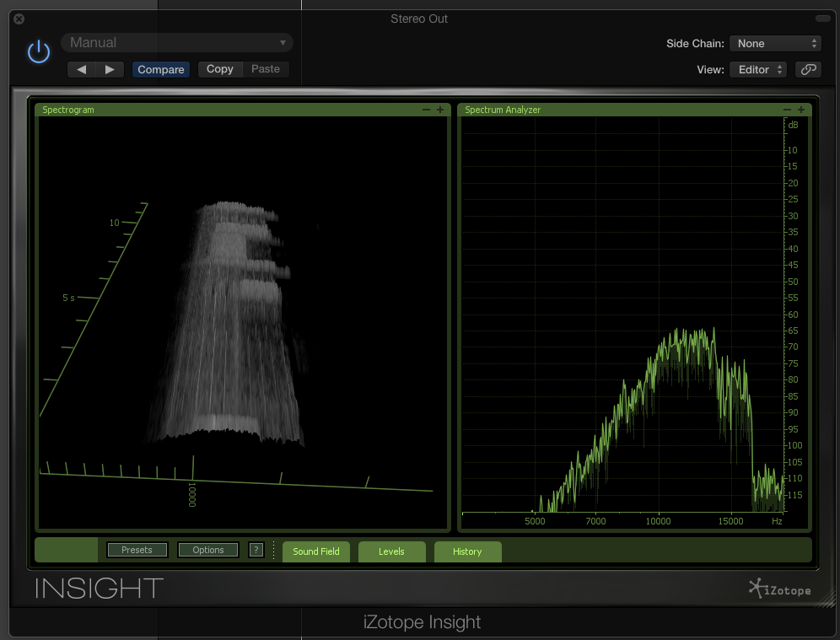Open the Presets button
The width and height of the screenshot is (840, 640).
coord(137,550)
